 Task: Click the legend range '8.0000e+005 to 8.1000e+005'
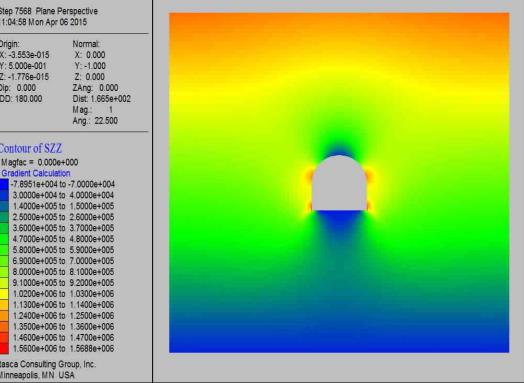pyautogui.click(x=63, y=272)
